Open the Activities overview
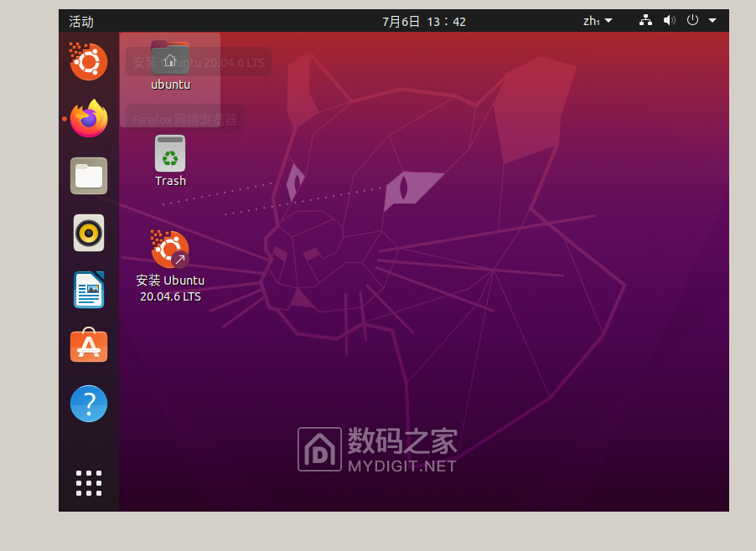 point(81,21)
